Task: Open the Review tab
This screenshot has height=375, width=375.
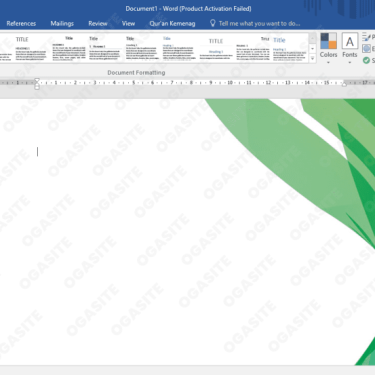Action: pos(98,24)
